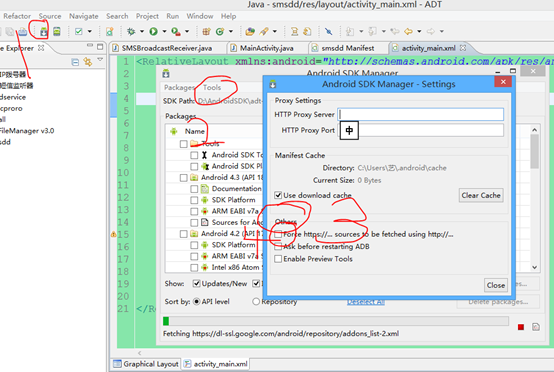Toggle Link with Editor in Package Explorer

pyautogui.click(x=88, y=62)
